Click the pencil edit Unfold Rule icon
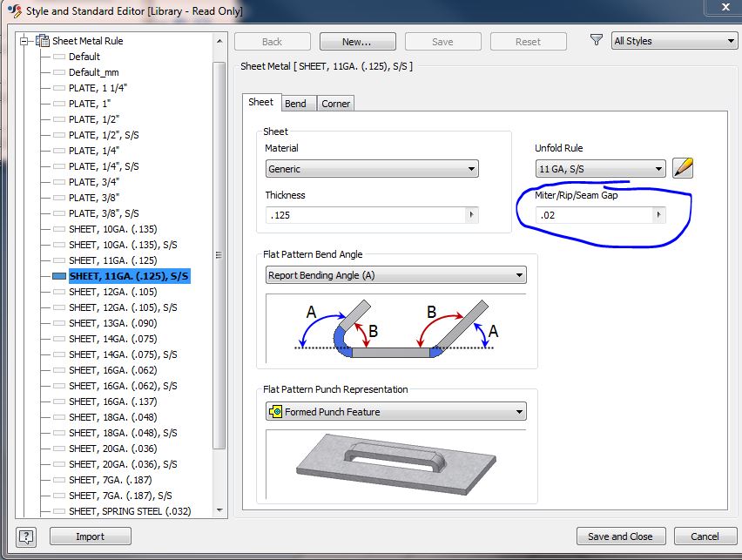 (x=684, y=168)
